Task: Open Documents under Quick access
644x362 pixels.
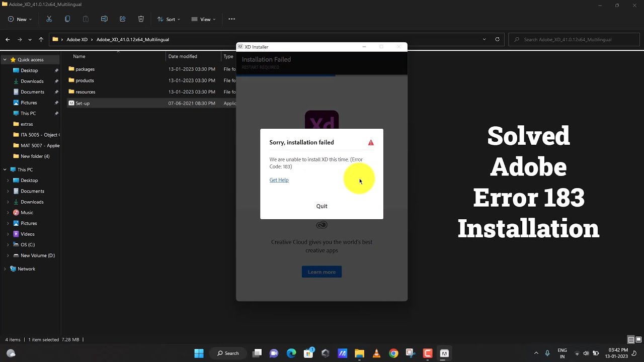Action: [x=32, y=92]
